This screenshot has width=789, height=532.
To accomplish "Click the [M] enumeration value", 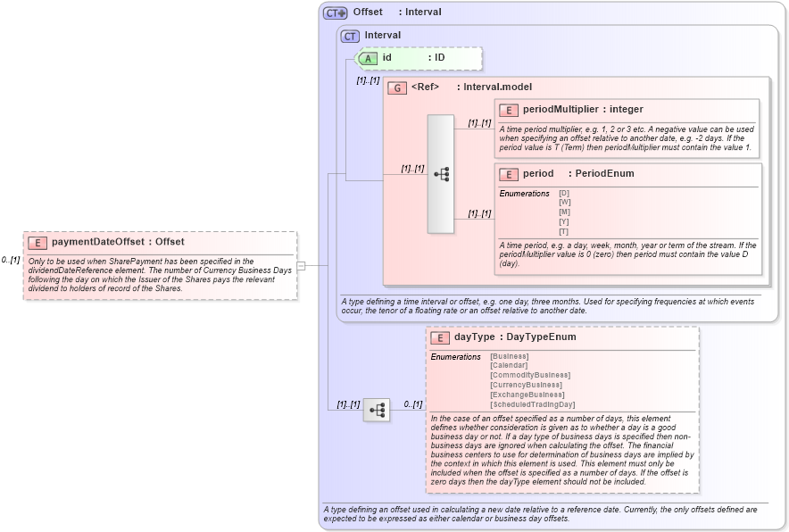I will (x=564, y=212).
